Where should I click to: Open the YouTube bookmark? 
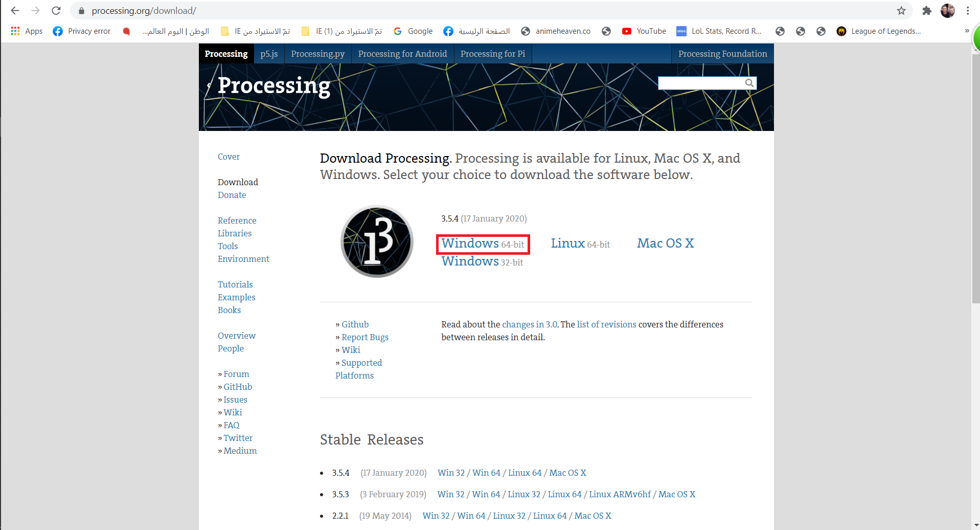point(644,31)
